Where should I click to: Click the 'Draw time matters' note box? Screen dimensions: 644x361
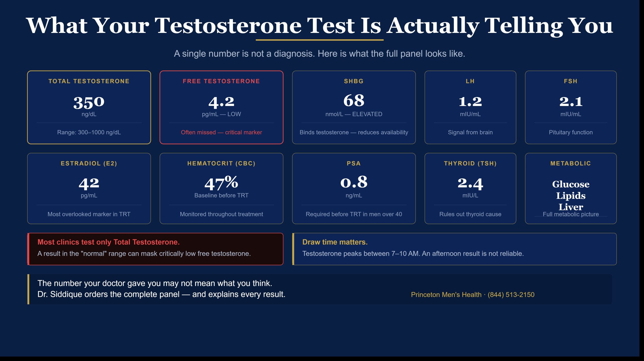pyautogui.click(x=454, y=249)
